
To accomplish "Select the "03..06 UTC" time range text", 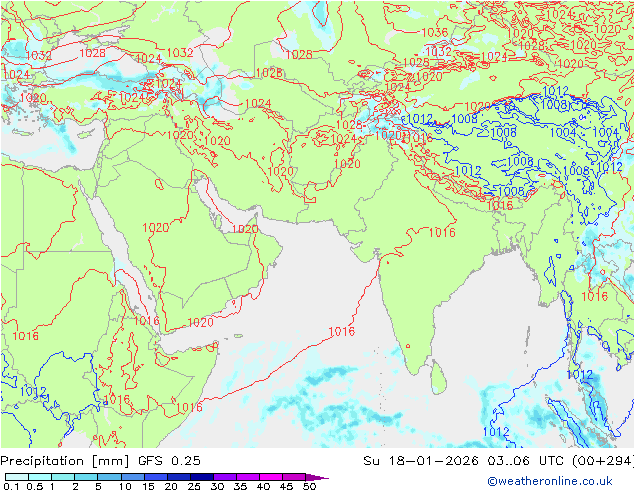I will click(526, 461).
